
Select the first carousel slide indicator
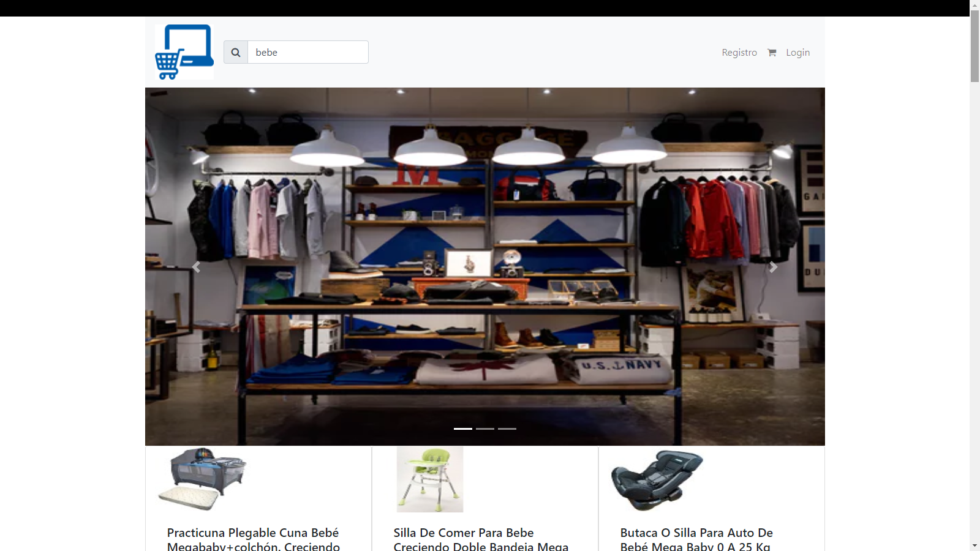(x=463, y=429)
